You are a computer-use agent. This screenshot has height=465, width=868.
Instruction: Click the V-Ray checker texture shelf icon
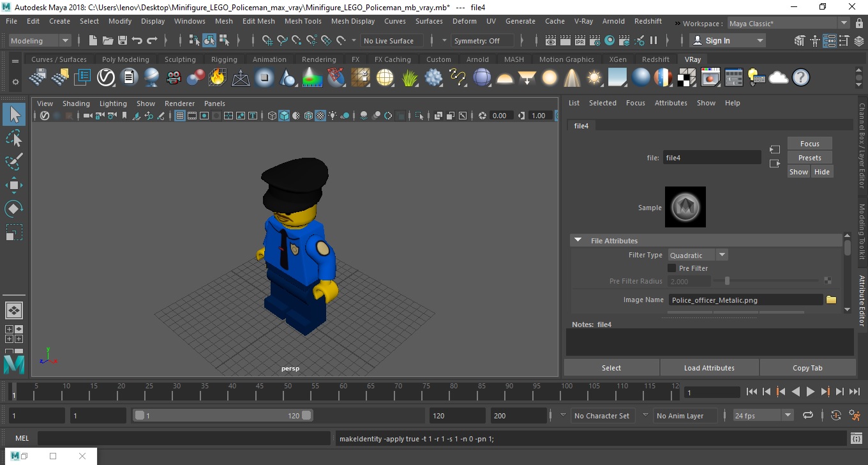[x=686, y=78]
